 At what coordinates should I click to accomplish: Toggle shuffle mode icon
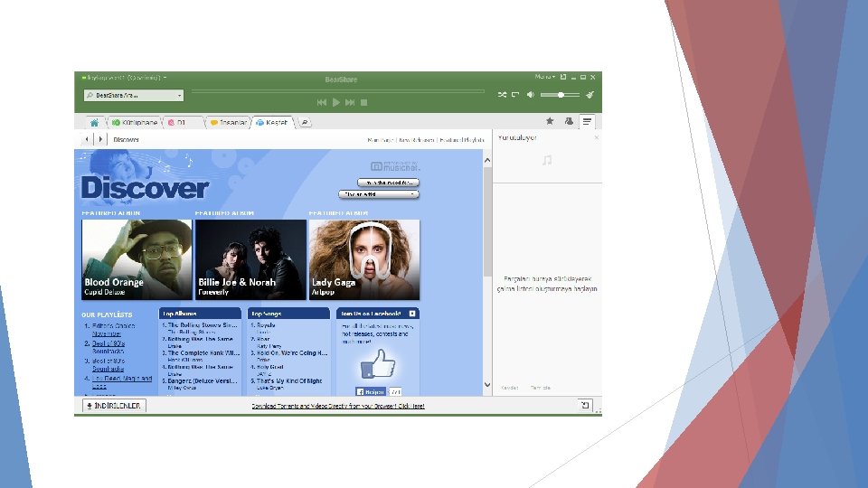(502, 95)
